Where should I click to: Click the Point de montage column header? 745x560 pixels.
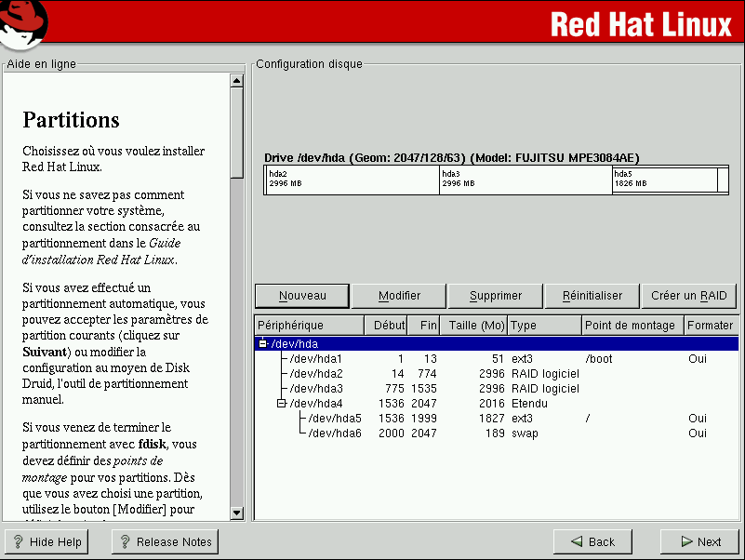click(x=633, y=326)
